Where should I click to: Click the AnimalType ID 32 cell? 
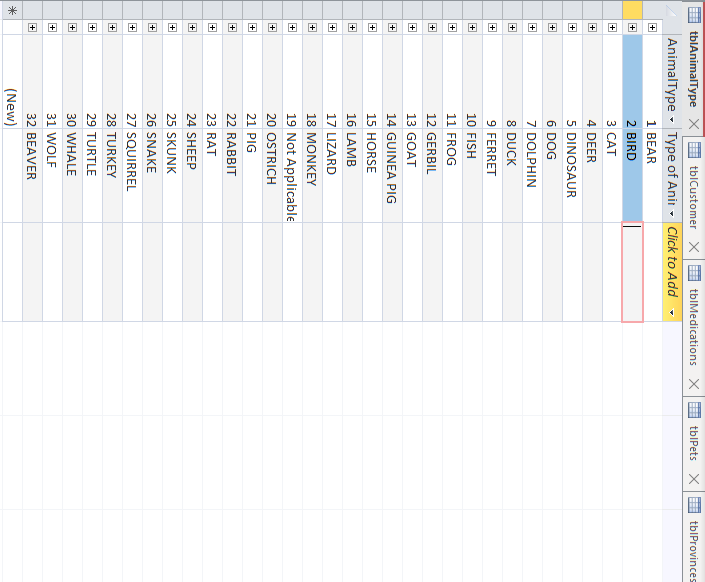coord(32,81)
